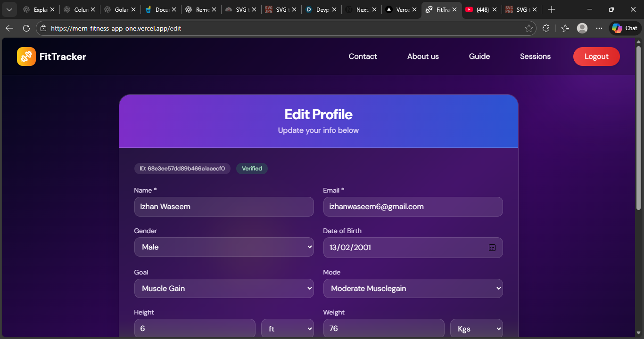Click the Edit Profile heading
644x339 pixels.
319,114
